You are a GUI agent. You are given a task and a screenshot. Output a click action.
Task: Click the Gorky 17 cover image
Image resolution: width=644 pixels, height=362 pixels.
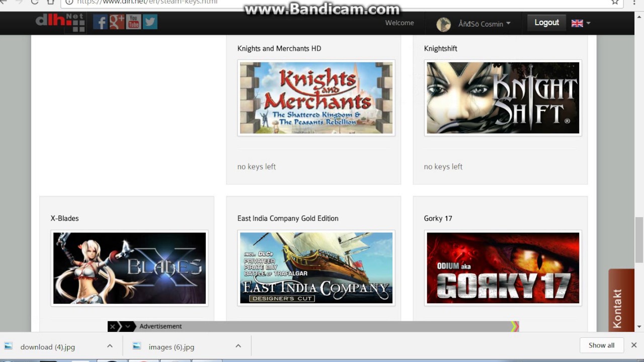[x=503, y=267]
